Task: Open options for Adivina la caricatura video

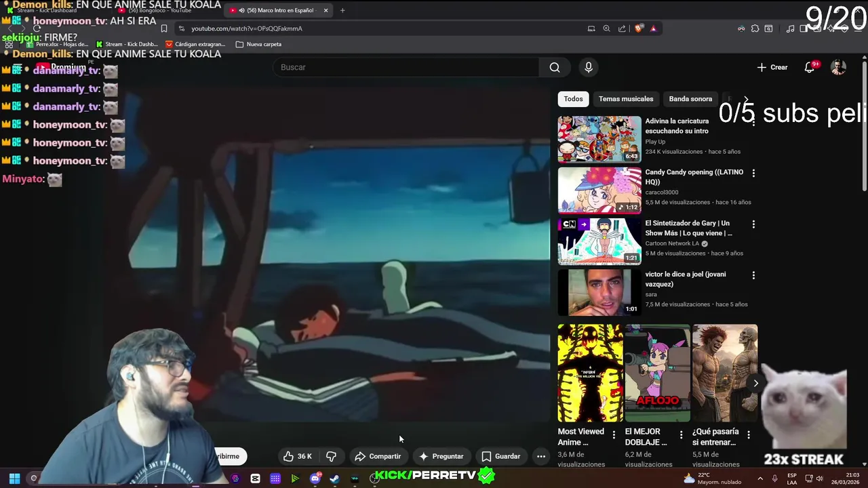Action: click(753, 122)
